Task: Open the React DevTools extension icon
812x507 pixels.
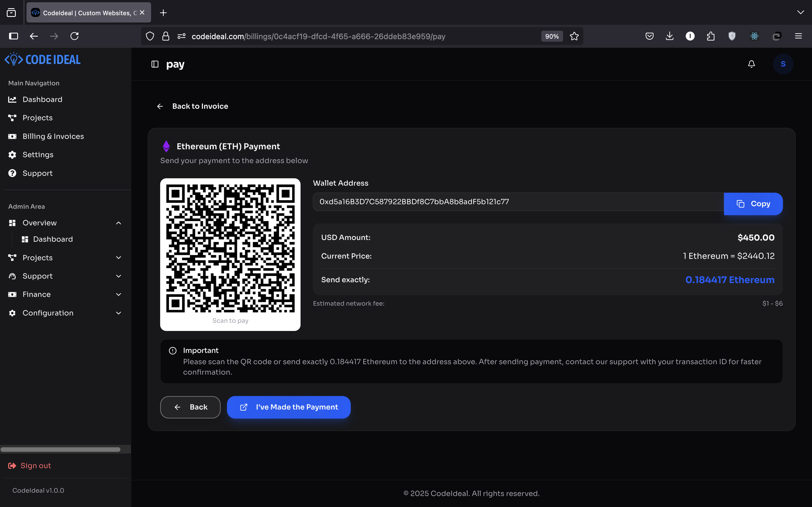Action: 754,36
